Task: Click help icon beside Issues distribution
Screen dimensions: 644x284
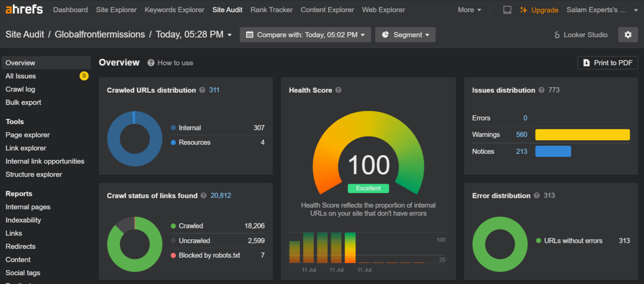Action: click(x=541, y=90)
